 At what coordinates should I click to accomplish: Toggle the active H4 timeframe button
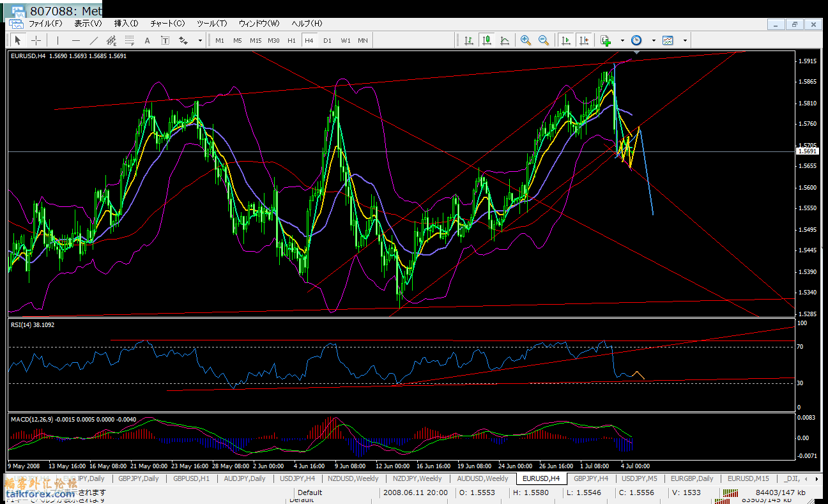[309, 40]
